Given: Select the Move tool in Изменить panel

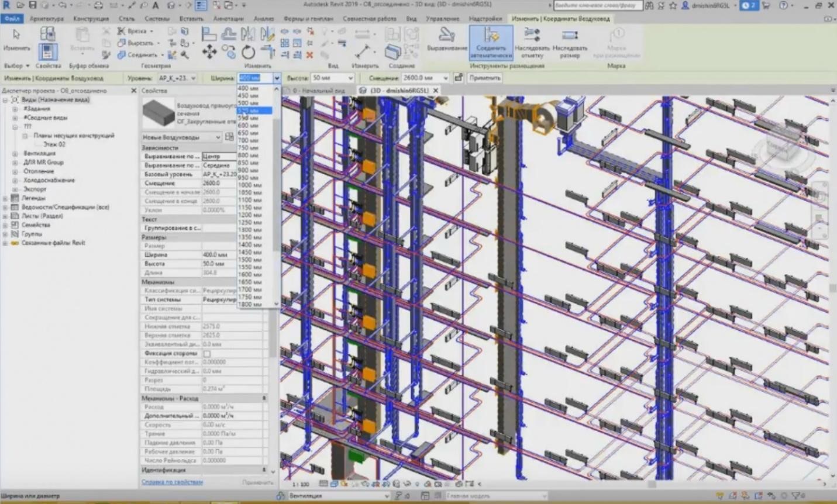Looking at the screenshot, I should coord(209,51).
